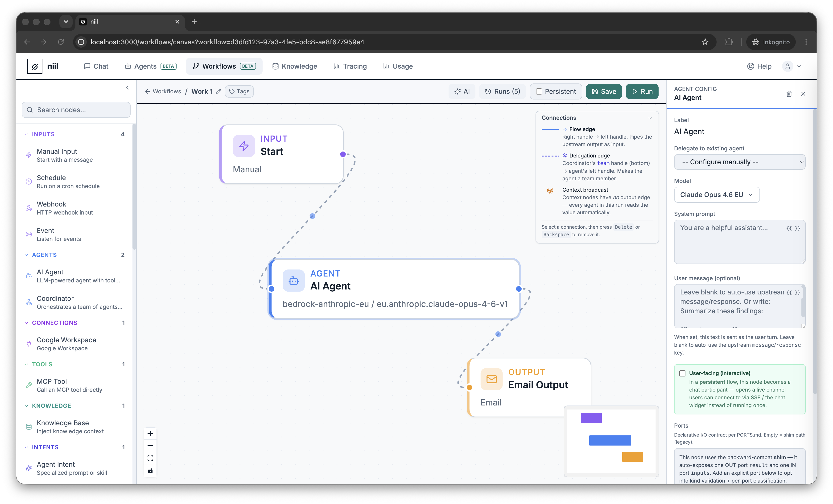Image resolution: width=833 pixels, height=504 pixels.
Task: Go to the Agents tab
Action: [150, 66]
